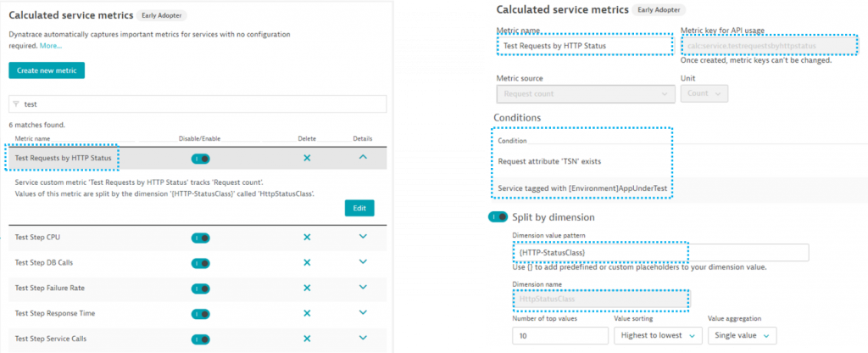Disable the Test Requests by HTTP Status metric

(x=201, y=158)
